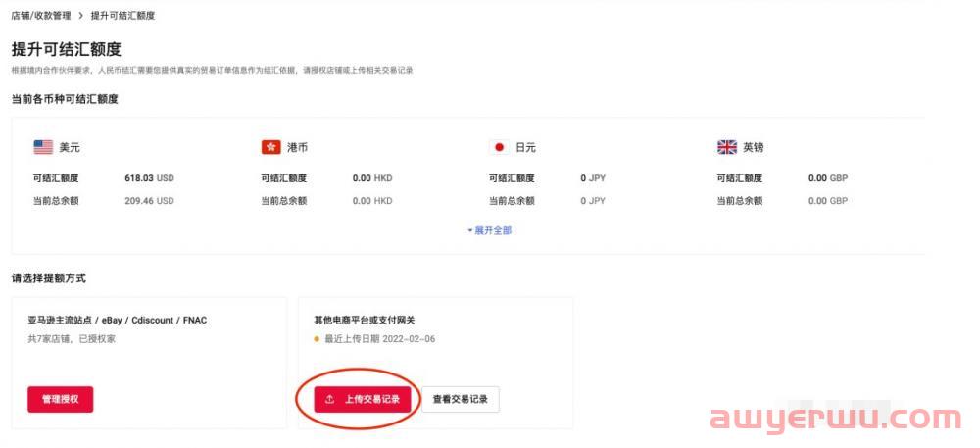Click the orange status dot beside 最近上传日期
This screenshot has width=980, height=448.
317,340
